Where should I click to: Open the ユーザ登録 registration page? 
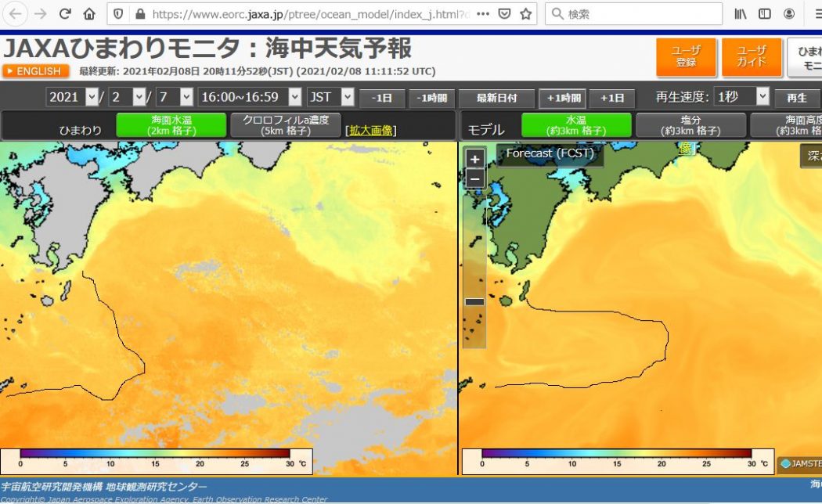pos(686,56)
